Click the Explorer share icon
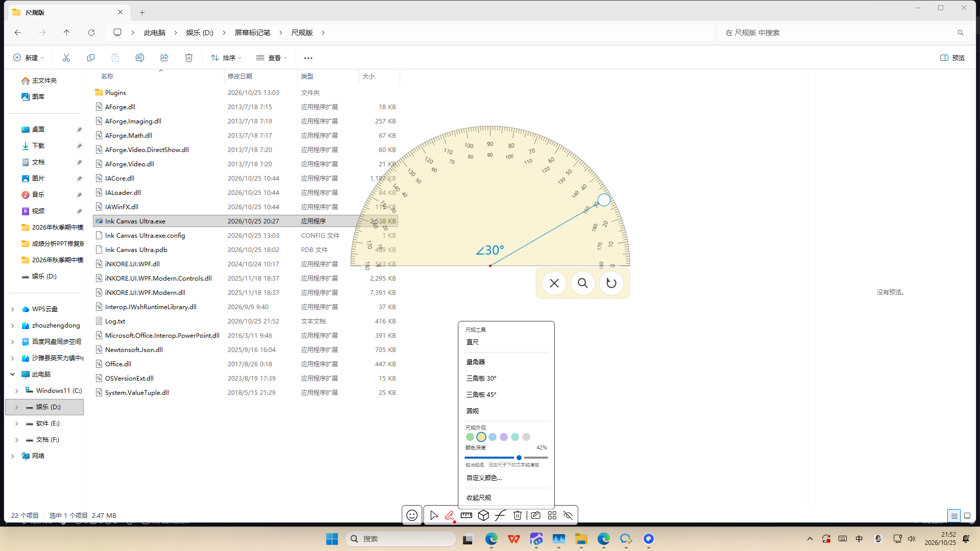 pos(164,58)
